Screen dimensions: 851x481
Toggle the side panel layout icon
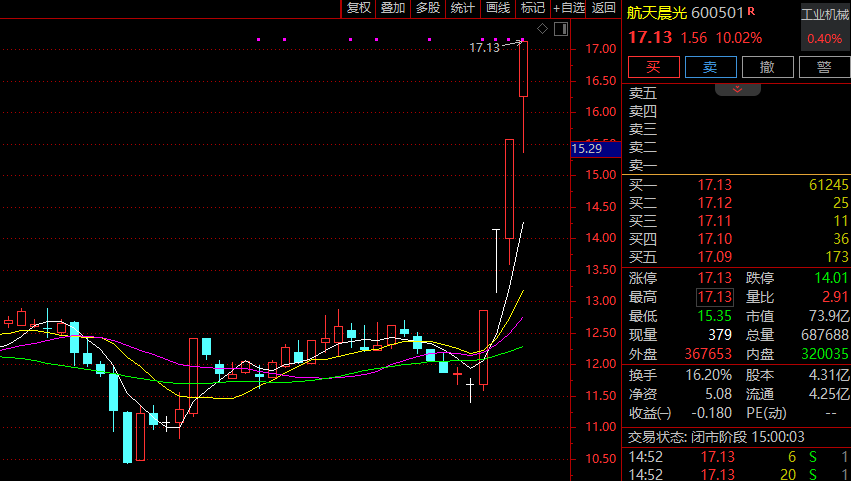[x=561, y=29]
